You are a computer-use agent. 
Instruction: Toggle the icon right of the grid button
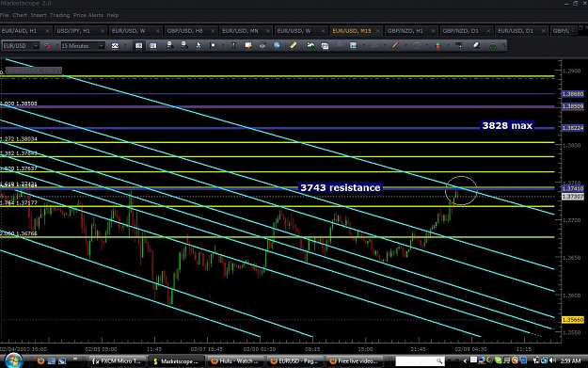pyautogui.click(x=153, y=46)
